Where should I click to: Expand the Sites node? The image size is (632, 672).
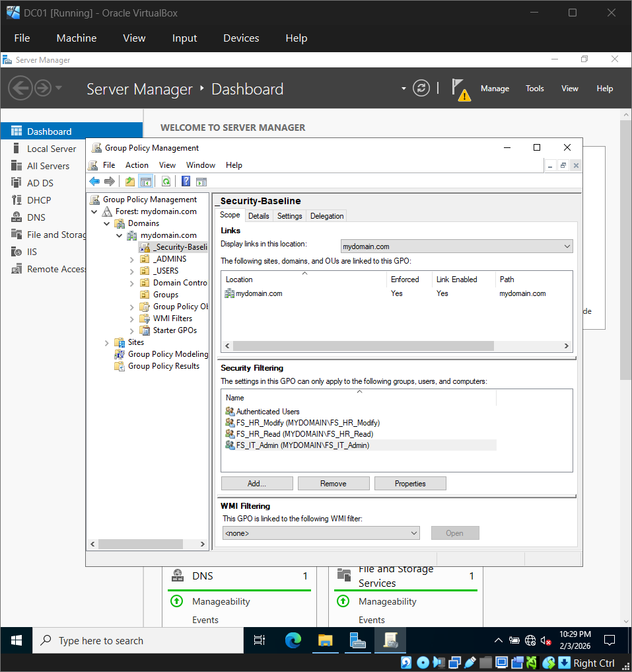point(107,343)
